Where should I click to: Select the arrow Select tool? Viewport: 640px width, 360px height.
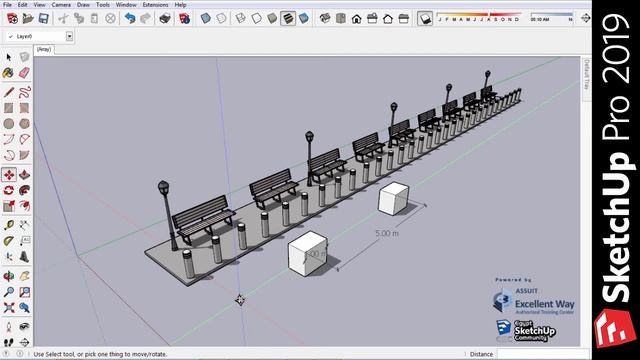[9, 58]
